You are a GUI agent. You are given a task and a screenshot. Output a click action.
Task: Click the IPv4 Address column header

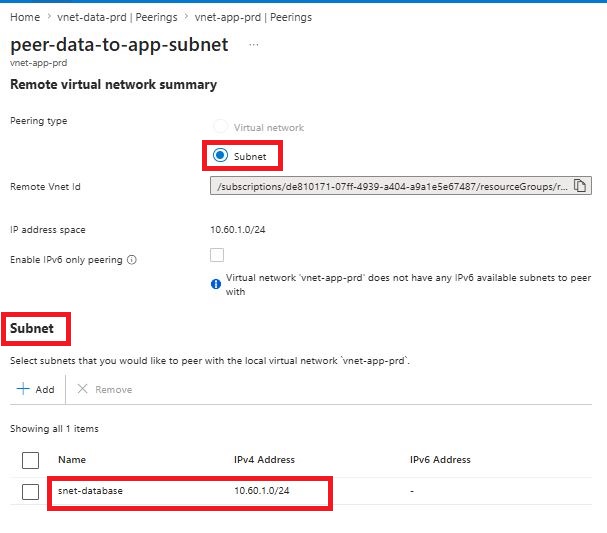point(264,459)
